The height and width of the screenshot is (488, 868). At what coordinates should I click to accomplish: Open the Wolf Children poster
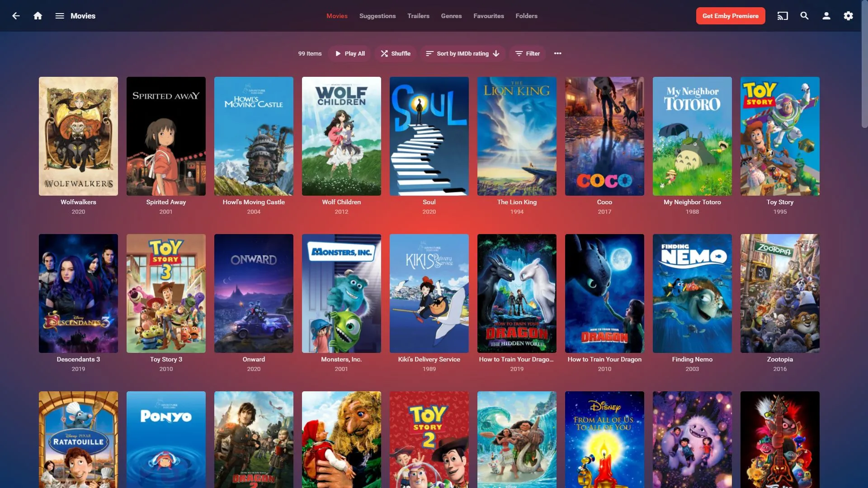341,136
